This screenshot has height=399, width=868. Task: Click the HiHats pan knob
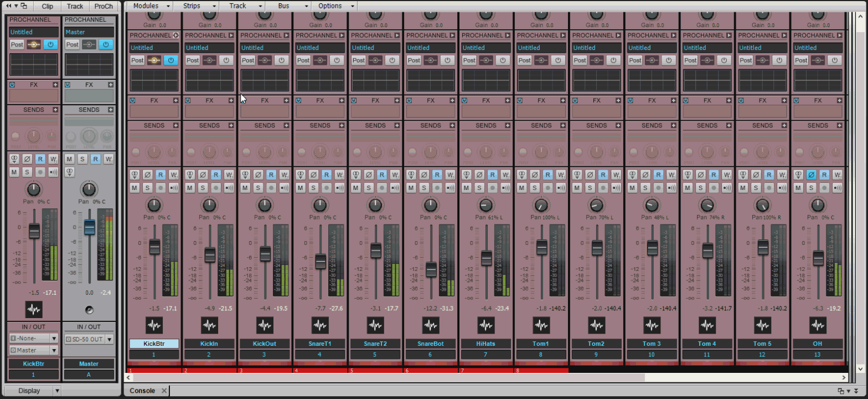click(x=486, y=206)
